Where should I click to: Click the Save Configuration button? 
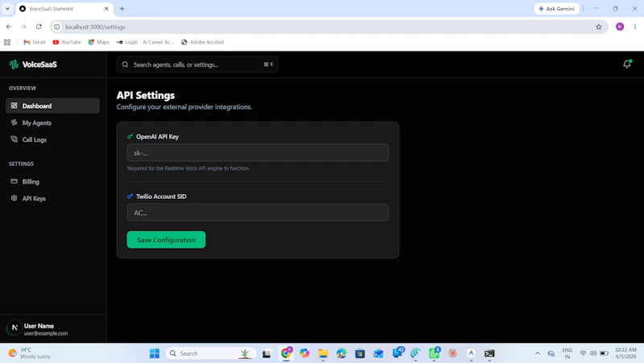pyautogui.click(x=166, y=240)
